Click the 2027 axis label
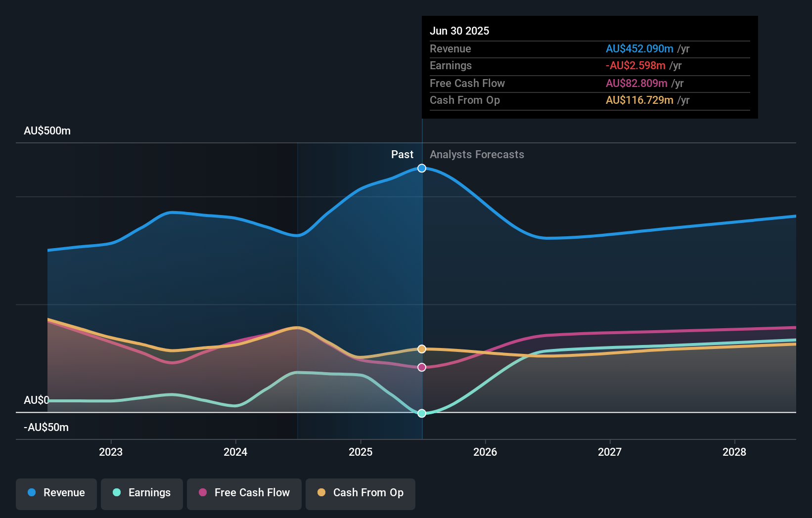Viewport: 812px width, 518px height. (609, 452)
